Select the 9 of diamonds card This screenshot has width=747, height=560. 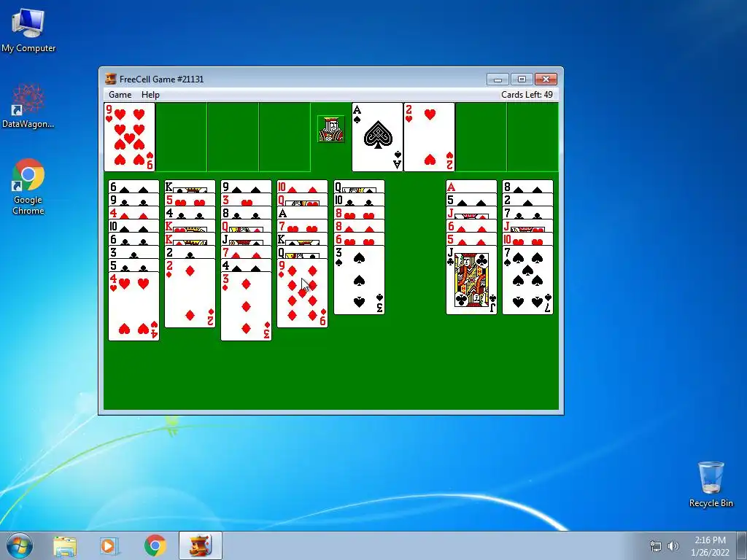click(303, 293)
